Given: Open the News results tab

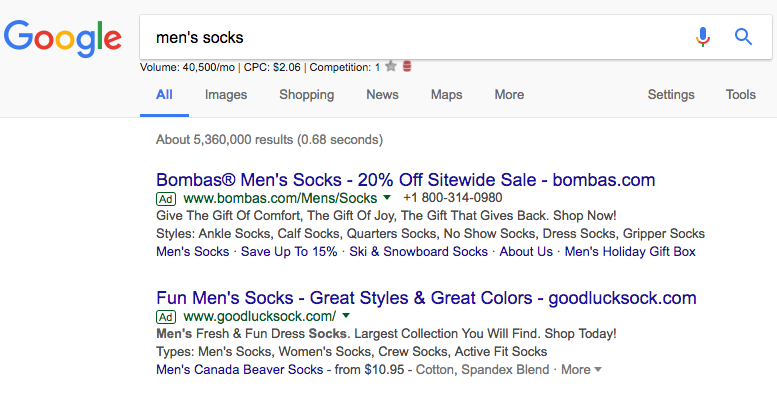Looking at the screenshot, I should (382, 95).
